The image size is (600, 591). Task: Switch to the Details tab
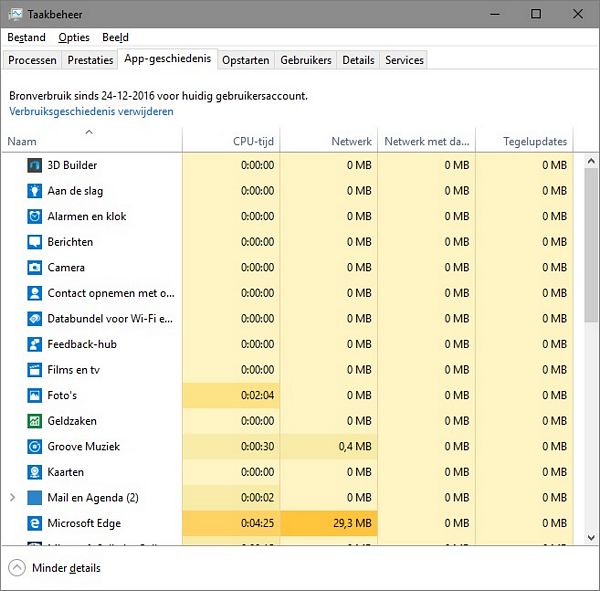pos(358,60)
